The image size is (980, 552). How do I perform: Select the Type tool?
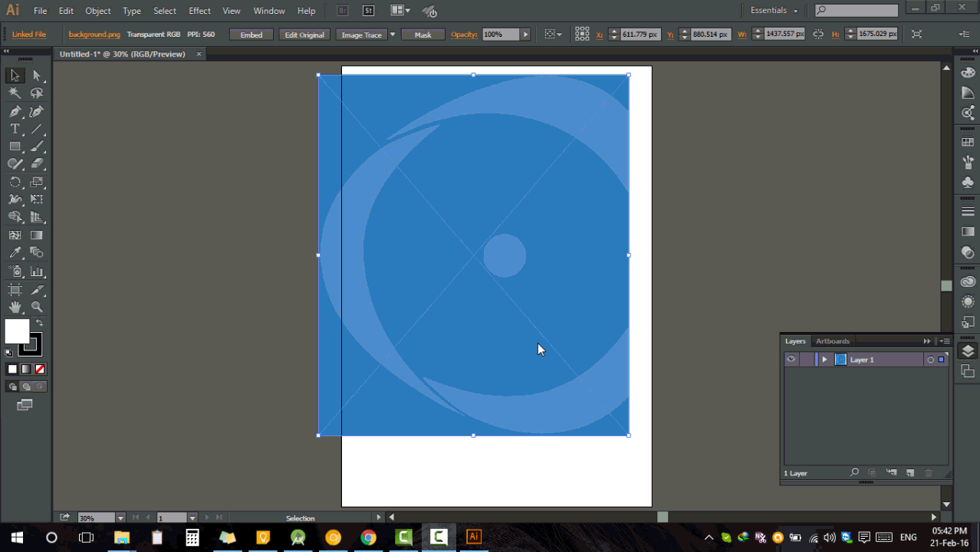coord(15,129)
